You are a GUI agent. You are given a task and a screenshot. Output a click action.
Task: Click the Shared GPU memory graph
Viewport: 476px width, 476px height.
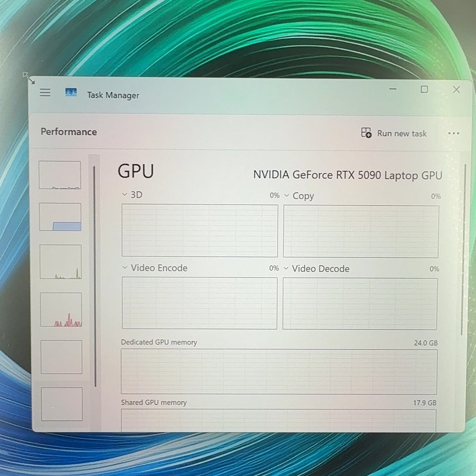tap(279, 420)
